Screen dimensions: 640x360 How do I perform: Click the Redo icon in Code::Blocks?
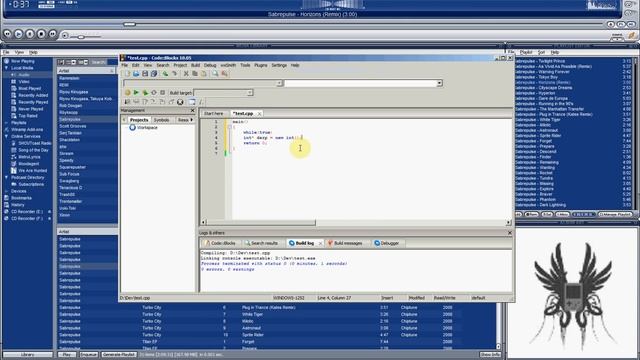[174, 74]
